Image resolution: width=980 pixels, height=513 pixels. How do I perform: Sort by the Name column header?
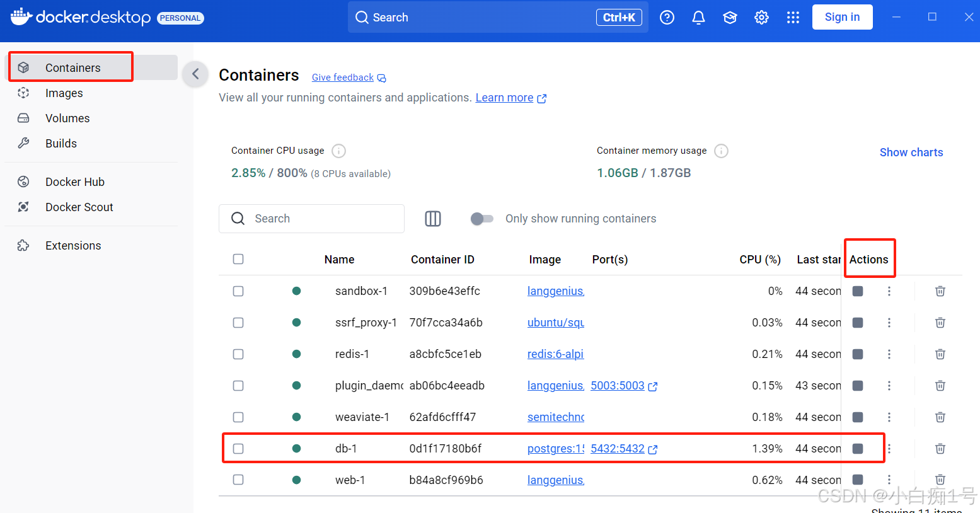339,260
